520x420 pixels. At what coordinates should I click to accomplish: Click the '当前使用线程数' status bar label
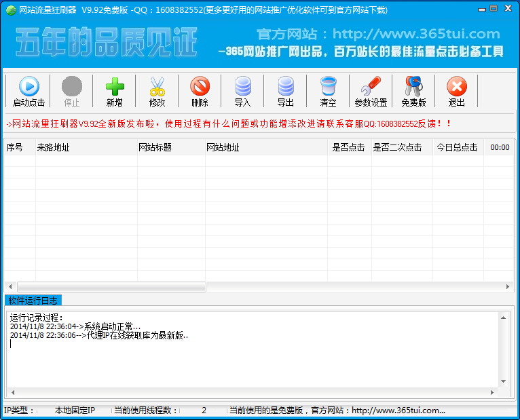point(145,411)
